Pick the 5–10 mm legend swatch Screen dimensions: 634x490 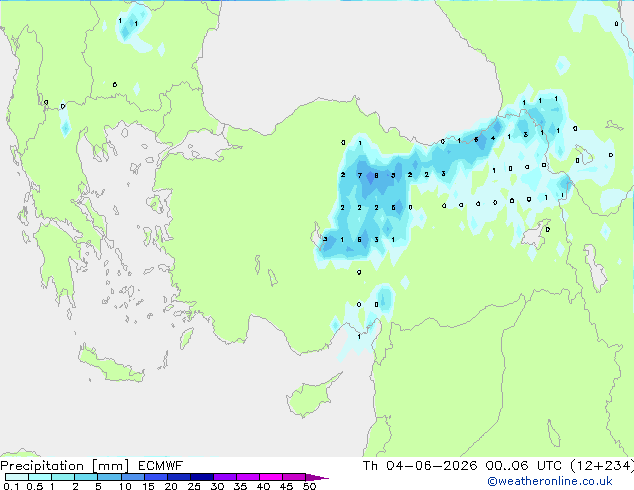point(109,477)
